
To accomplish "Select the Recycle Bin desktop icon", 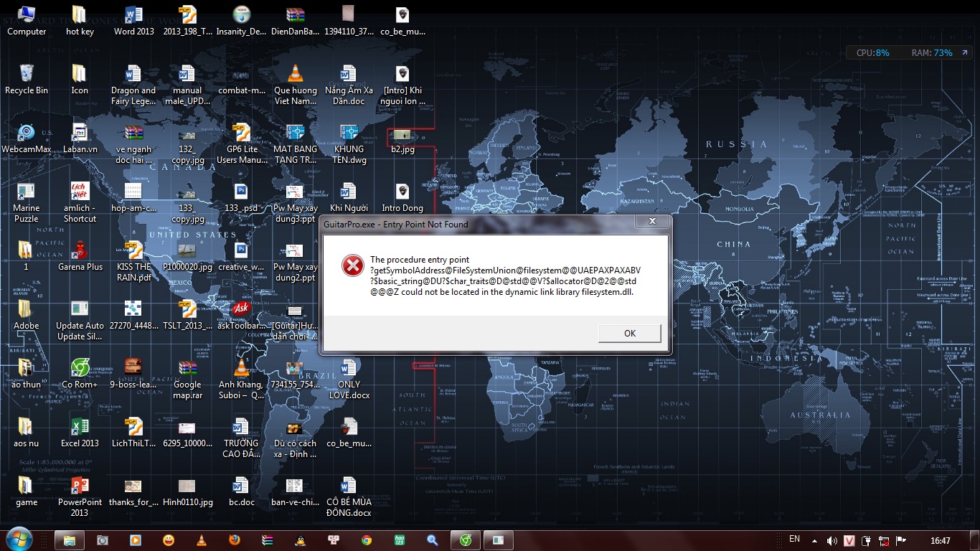I will [26, 78].
